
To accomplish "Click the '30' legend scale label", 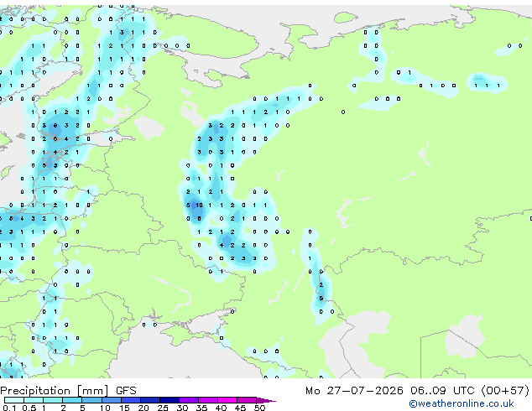I will click(182, 408).
